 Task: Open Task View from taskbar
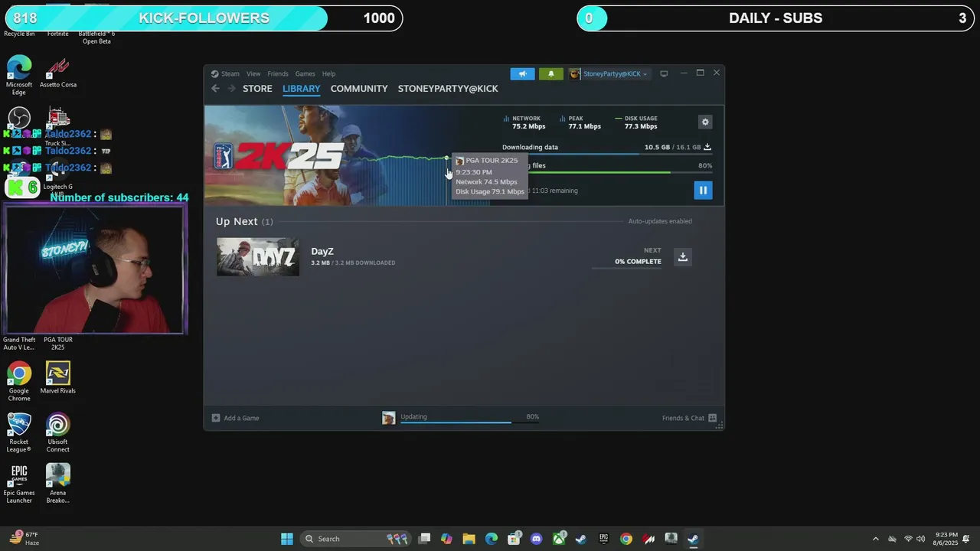[425, 539]
